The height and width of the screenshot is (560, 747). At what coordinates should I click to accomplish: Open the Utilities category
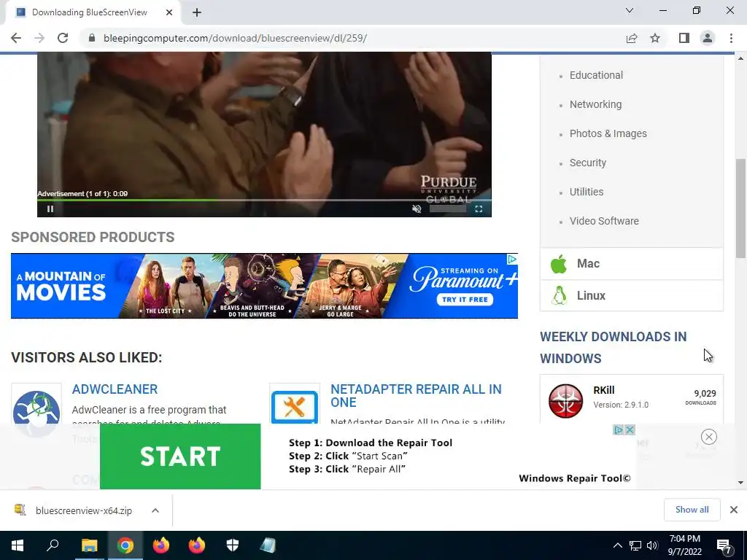pyautogui.click(x=587, y=192)
